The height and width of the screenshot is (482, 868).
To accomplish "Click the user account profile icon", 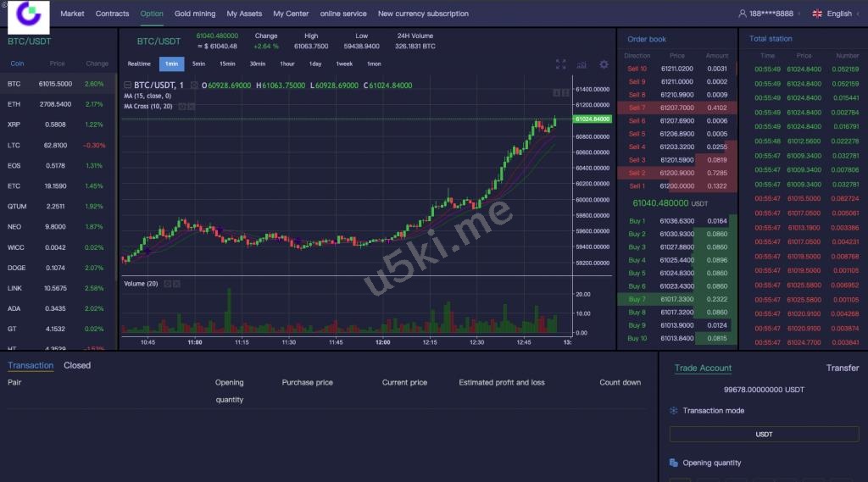I will [x=743, y=14].
